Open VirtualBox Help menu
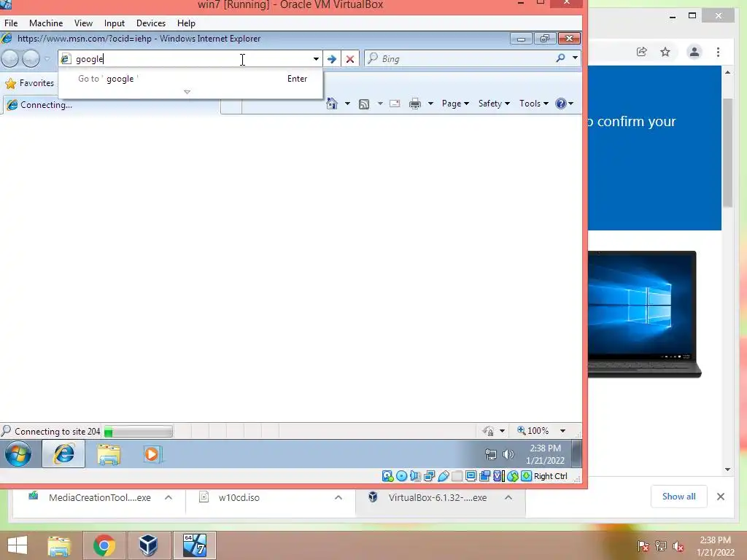The image size is (747, 560). 186,23
